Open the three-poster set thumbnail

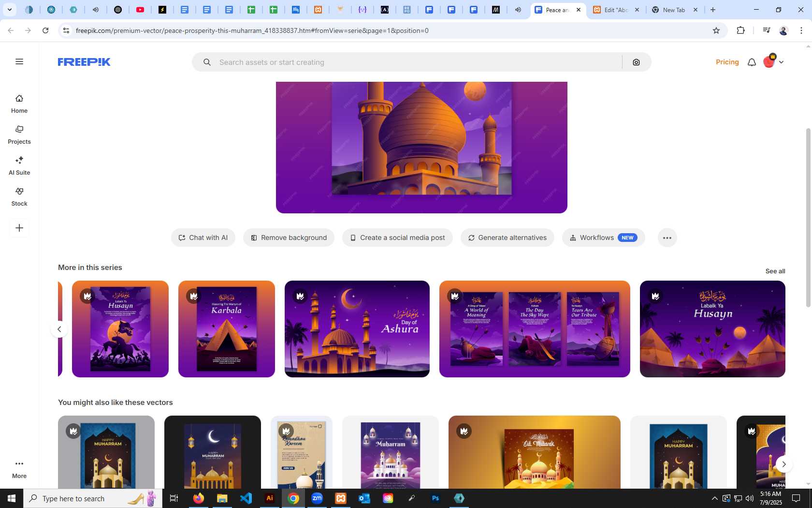click(x=535, y=329)
